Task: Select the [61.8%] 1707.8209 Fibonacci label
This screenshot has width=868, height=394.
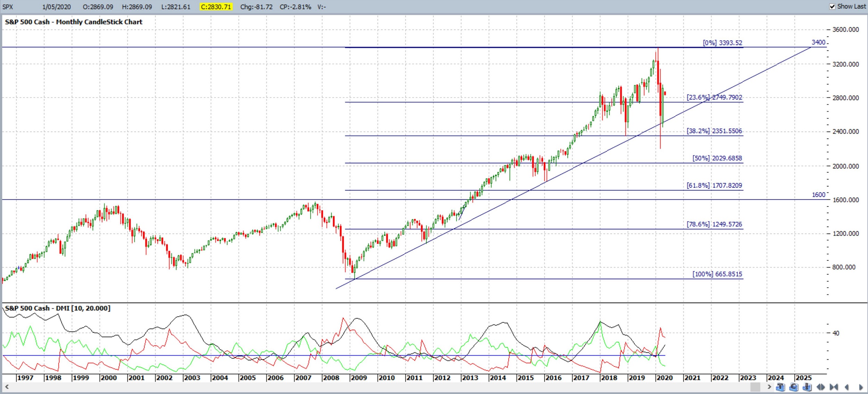Action: (x=714, y=186)
